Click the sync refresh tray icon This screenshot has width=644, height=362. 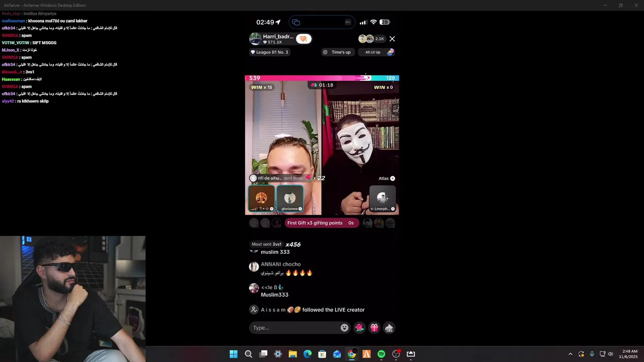click(581, 354)
